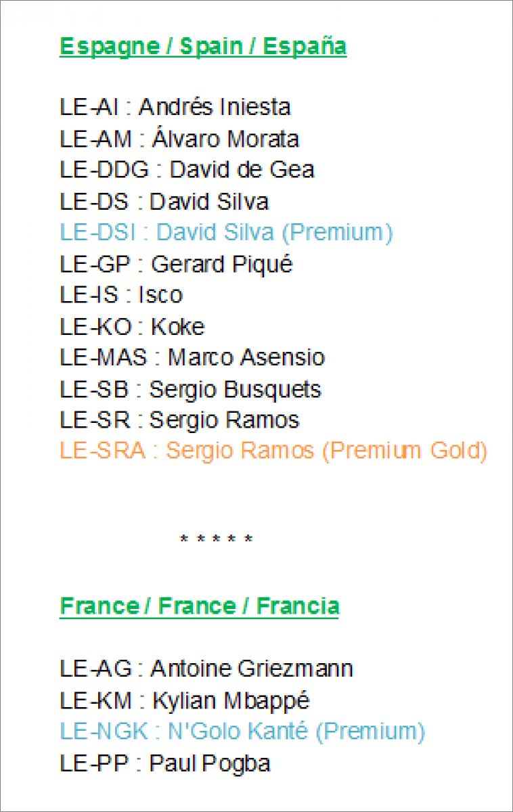This screenshot has width=513, height=812.
Task: Select the Andrés Iniesta entry
Action: [175, 107]
